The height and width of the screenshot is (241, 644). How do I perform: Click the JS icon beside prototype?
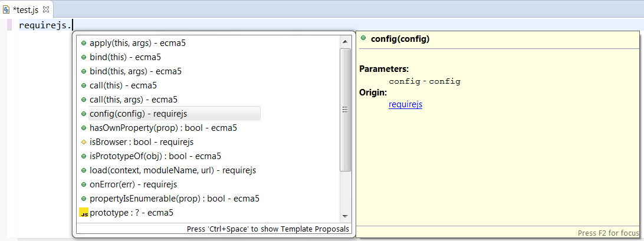coord(84,213)
